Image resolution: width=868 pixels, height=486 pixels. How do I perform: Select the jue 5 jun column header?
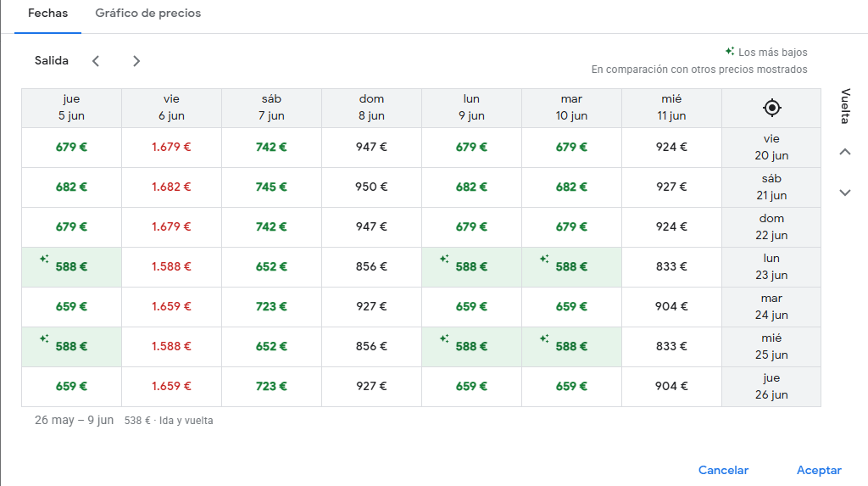coord(71,108)
